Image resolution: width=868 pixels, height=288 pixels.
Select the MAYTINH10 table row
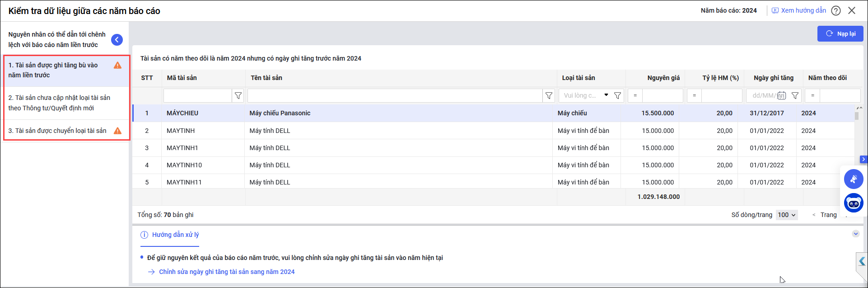[x=184, y=165]
